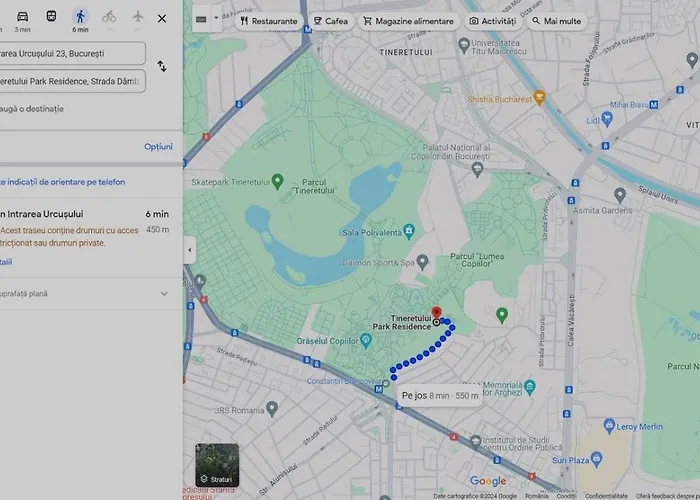The height and width of the screenshot is (500, 700).
Task: Open the Mai multe search categories
Action: (556, 20)
